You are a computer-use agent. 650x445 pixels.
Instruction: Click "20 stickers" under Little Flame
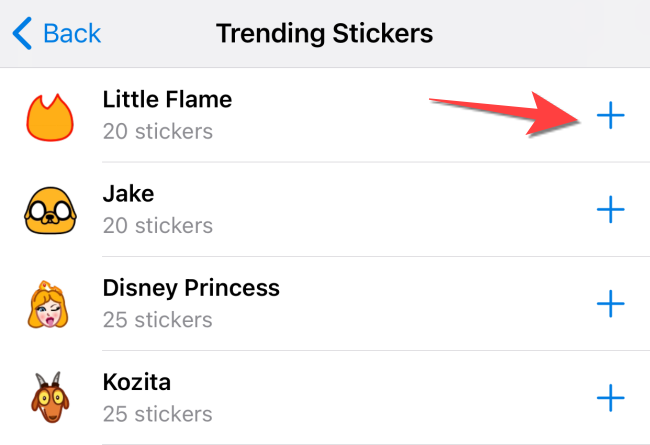(x=158, y=131)
